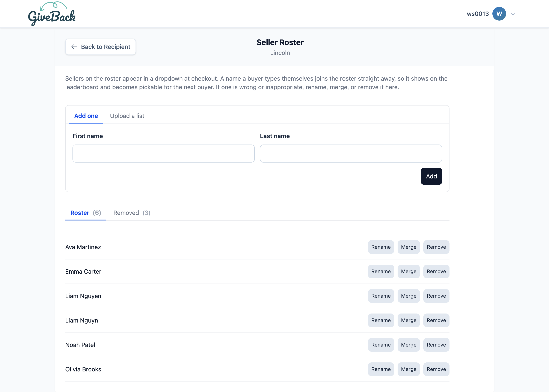
Task: Click the Emma Carter name
Action: click(83, 271)
